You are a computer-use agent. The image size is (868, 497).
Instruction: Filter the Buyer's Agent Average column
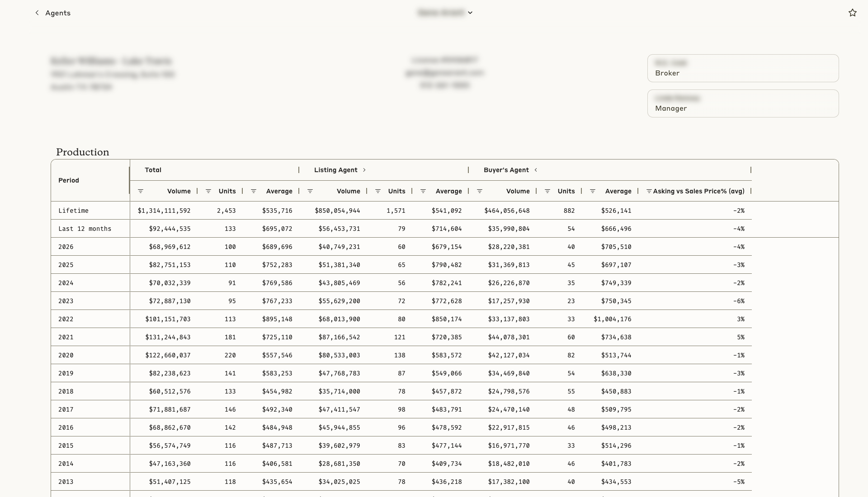593,191
